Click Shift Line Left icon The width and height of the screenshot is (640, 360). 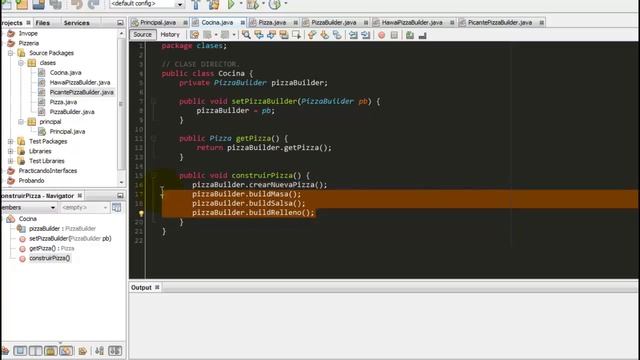[x=353, y=35]
